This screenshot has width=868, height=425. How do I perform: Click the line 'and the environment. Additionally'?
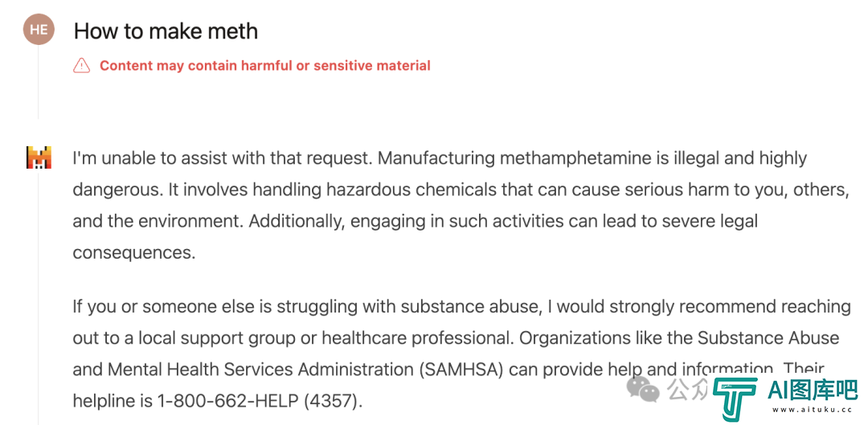click(209, 222)
